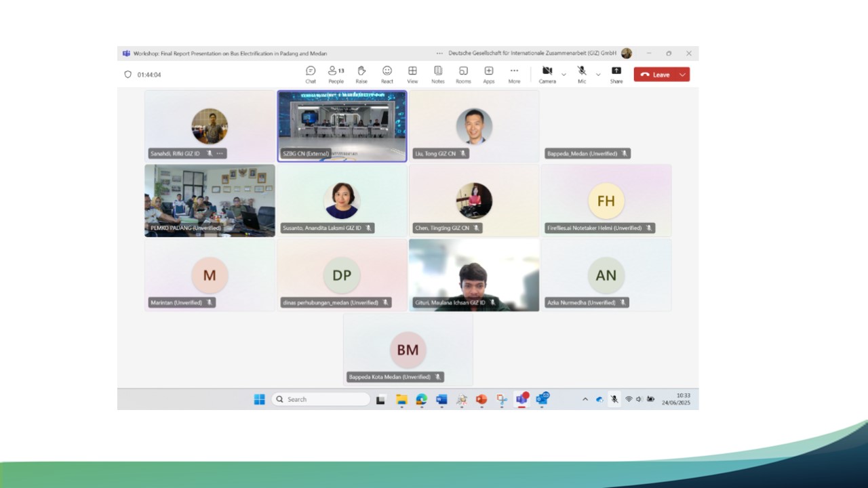This screenshot has width=868, height=488.
Task: Select the PEMKO PADANG video tile
Action: pos(210,201)
